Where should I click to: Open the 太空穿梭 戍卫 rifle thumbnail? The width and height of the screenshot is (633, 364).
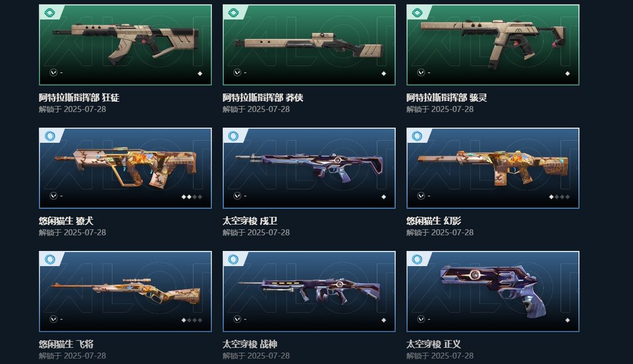pos(309,168)
